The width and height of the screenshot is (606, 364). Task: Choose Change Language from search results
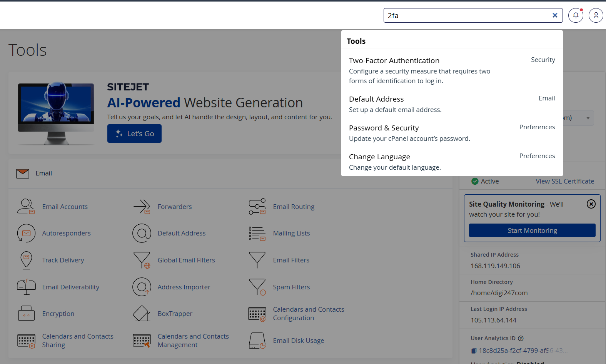(379, 157)
